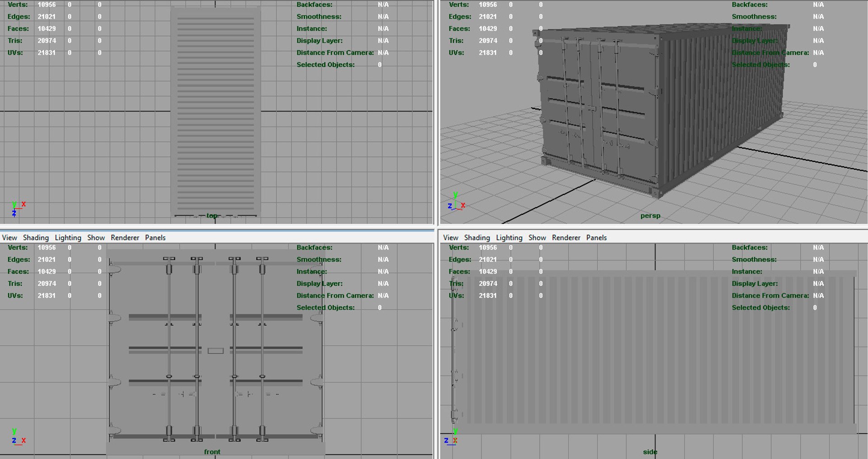
Task: Click "Selected Objects:" in the top viewport
Action: coord(325,65)
